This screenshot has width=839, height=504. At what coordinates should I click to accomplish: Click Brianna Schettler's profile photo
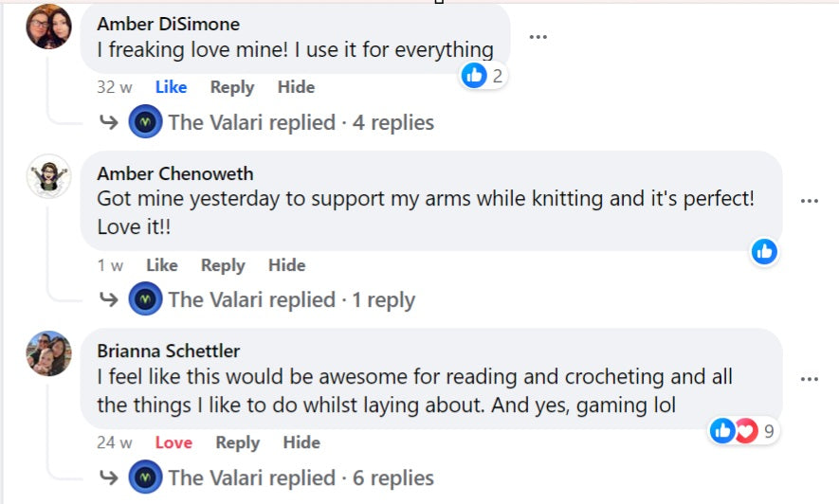pos(48,353)
